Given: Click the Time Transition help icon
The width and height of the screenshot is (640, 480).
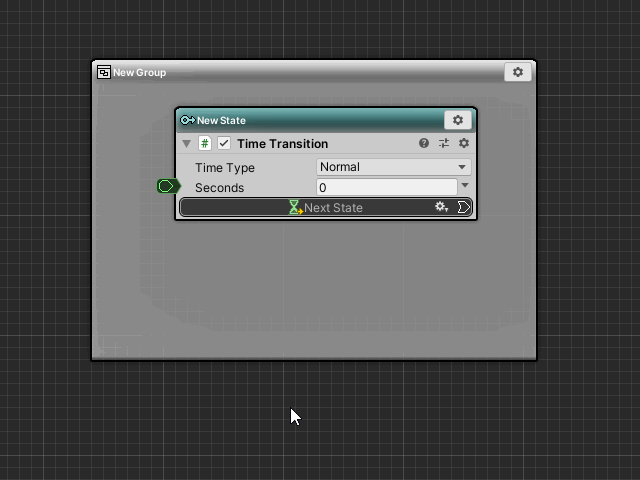Looking at the screenshot, I should [x=424, y=144].
